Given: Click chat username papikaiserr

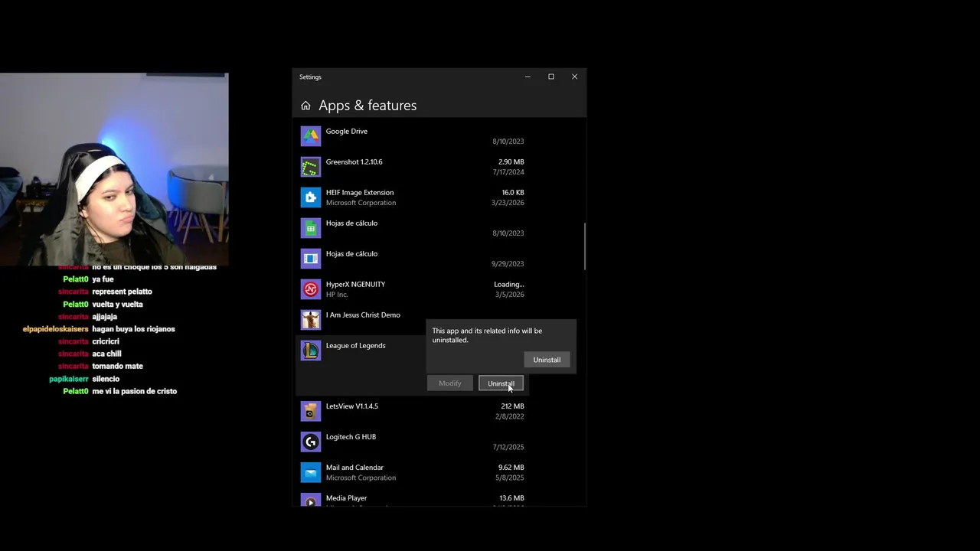Looking at the screenshot, I should [x=69, y=379].
